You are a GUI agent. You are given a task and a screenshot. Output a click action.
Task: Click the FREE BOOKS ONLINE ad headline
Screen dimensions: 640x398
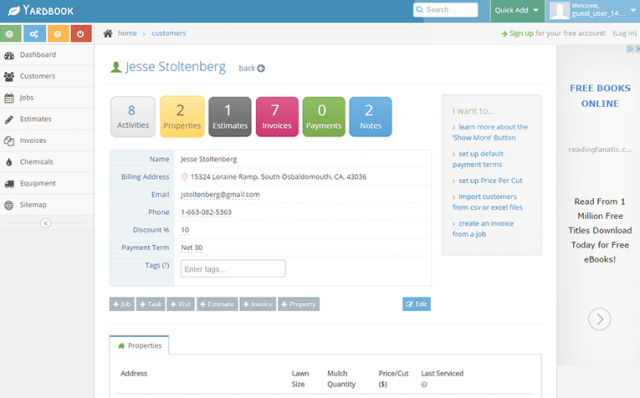coord(600,96)
